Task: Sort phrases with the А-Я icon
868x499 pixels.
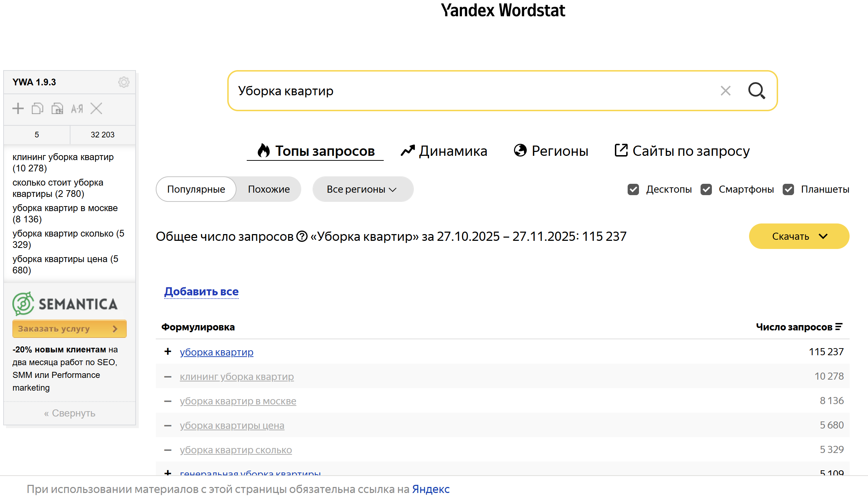Action: click(x=77, y=108)
